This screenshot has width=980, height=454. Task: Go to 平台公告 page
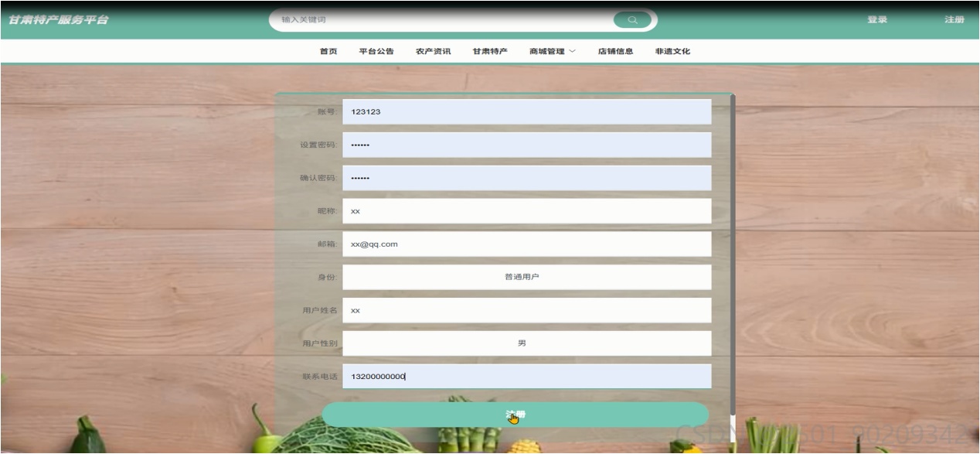pos(376,52)
